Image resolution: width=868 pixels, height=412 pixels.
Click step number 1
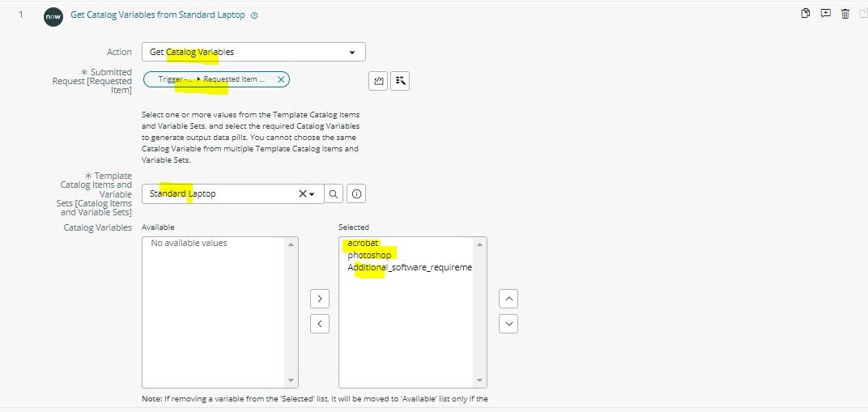21,15
